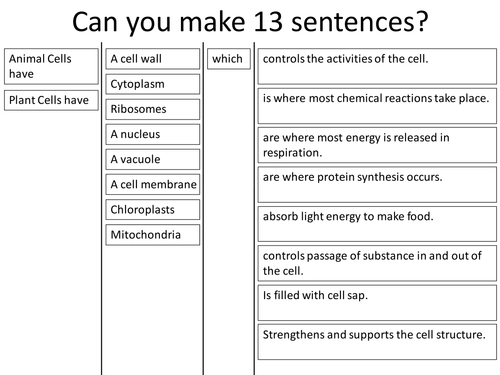Viewport: 500px width, 375px height.
Task: Choose 'is where most chemical reactions take place'
Action: 377,106
